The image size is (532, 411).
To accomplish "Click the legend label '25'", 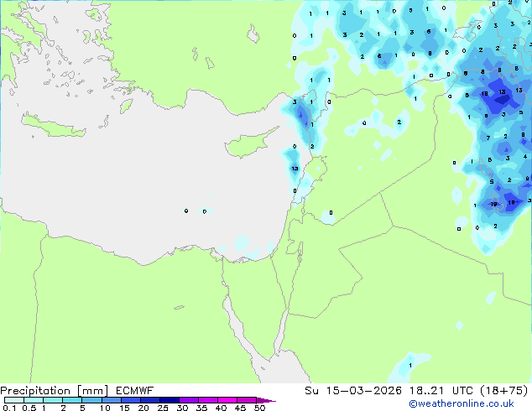I will coord(163,408).
